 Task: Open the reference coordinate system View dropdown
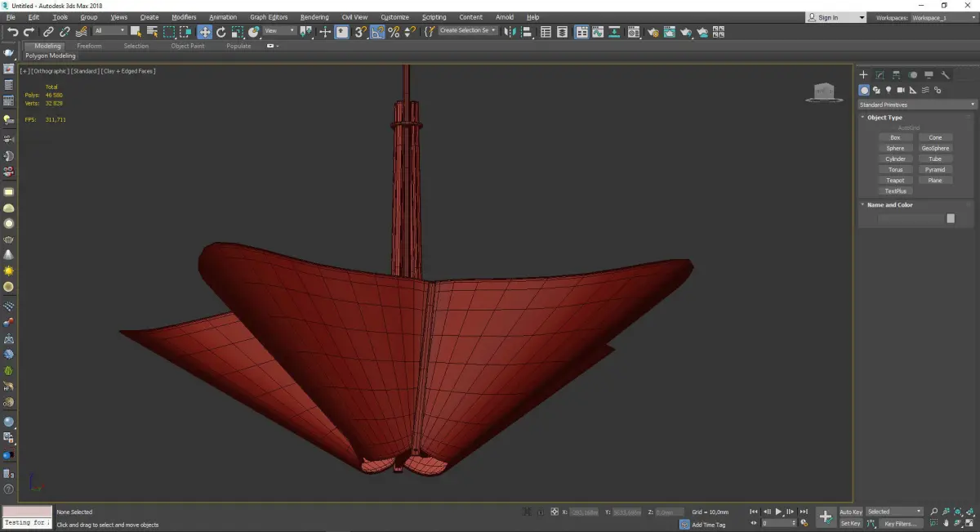[x=279, y=31]
